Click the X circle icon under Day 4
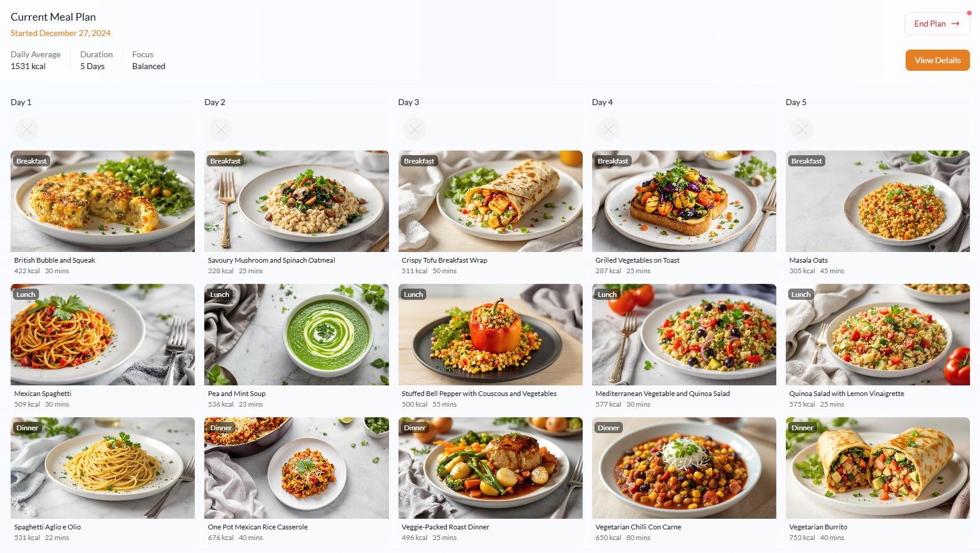The height and width of the screenshot is (553, 980). (x=609, y=129)
